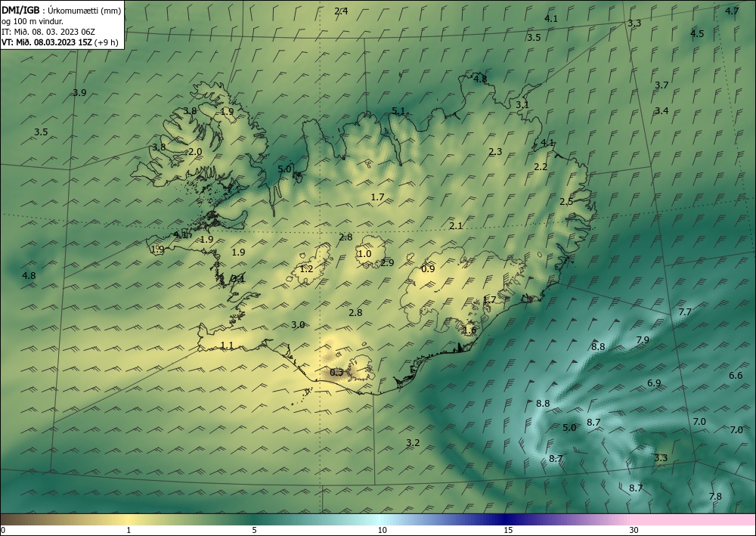
Task: Click the 3.0 precipitation value
Action: 298,325
